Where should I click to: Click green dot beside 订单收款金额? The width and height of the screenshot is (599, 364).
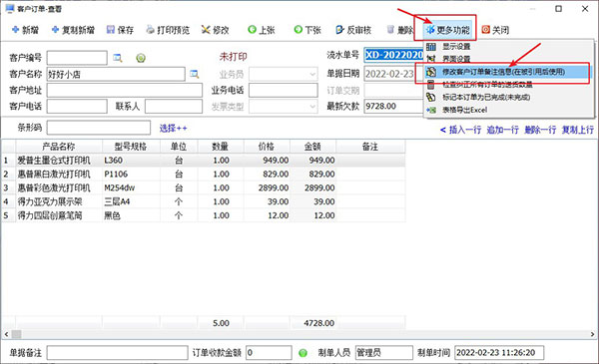pos(302,353)
